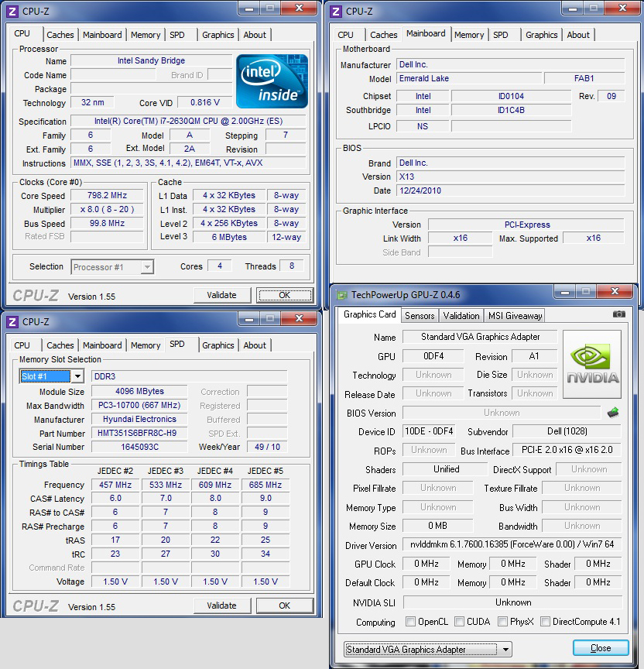
Task: Open the Sensors tab in GPU-Z
Action: click(x=420, y=315)
